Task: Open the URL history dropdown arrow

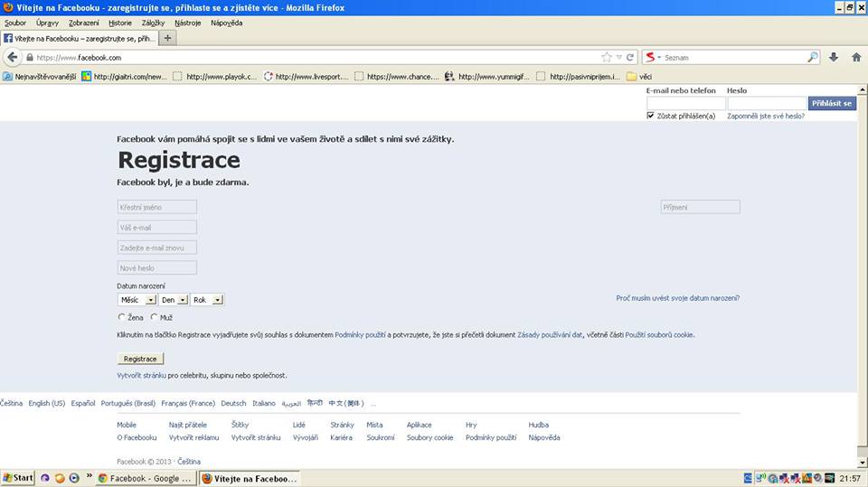Action: pyautogui.click(x=618, y=57)
